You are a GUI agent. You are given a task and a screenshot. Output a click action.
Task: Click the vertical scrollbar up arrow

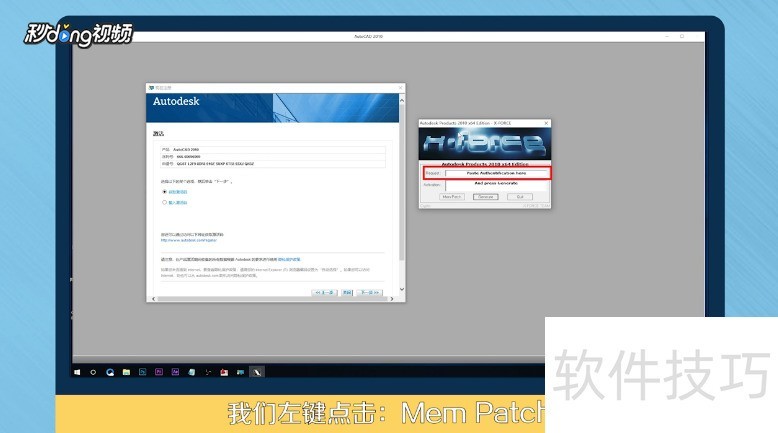(402, 100)
